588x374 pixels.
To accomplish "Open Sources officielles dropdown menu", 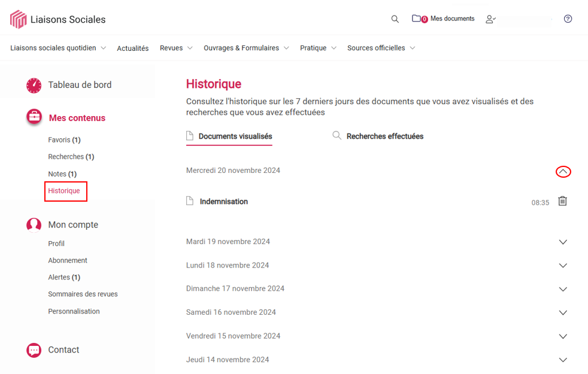I will coord(381,48).
